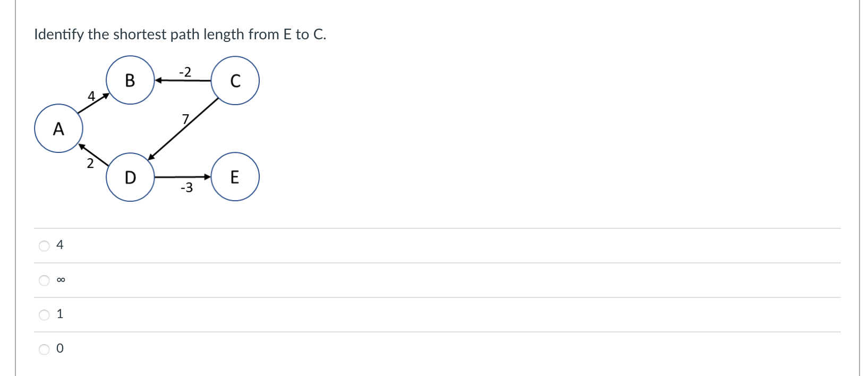Click the edge weight label 4
The width and height of the screenshot is (868, 376).
(x=91, y=96)
